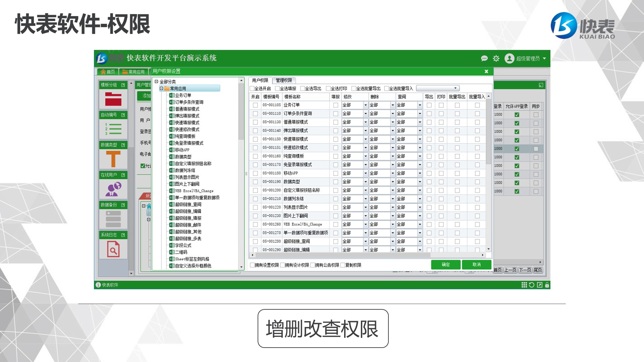Image resolution: width=644 pixels, height=362 pixels.
Task: Open the 系统日志 document search icon
Action: pos(113,249)
